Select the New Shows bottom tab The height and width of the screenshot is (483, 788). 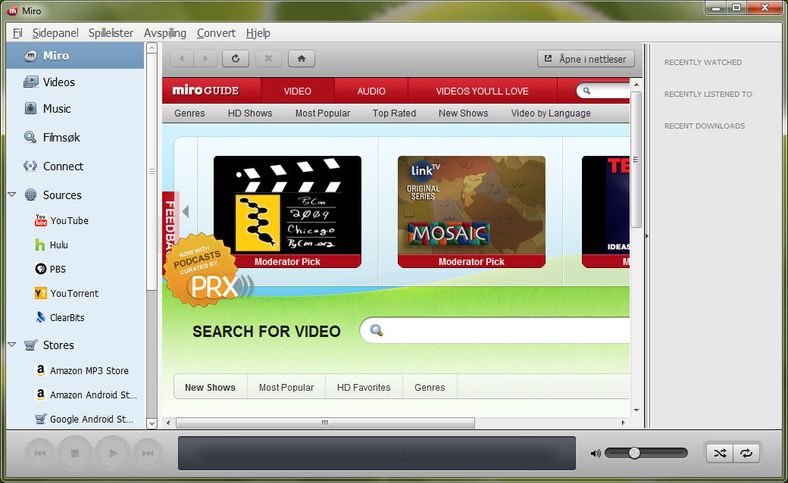(210, 388)
